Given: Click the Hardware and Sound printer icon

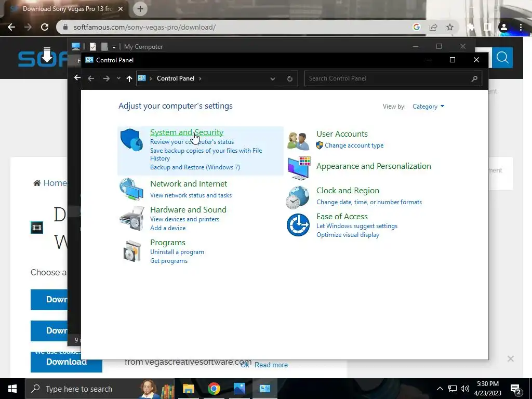Looking at the screenshot, I should 131,218.
